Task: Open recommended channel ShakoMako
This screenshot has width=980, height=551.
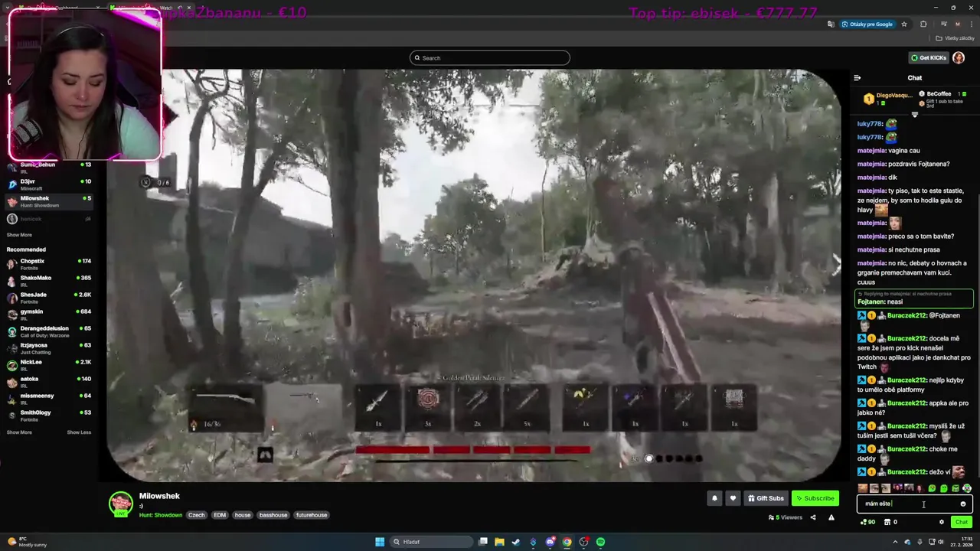Action: [x=49, y=281]
